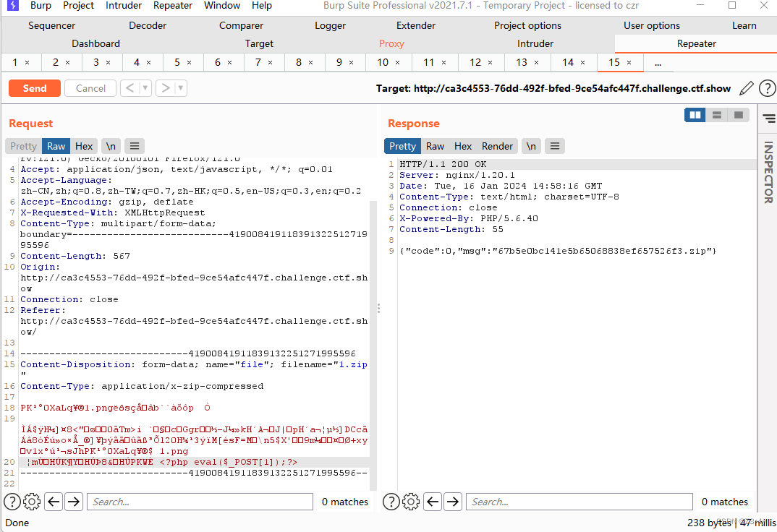Open response message menu icon
Screen dimensions: 777x532
tap(554, 146)
